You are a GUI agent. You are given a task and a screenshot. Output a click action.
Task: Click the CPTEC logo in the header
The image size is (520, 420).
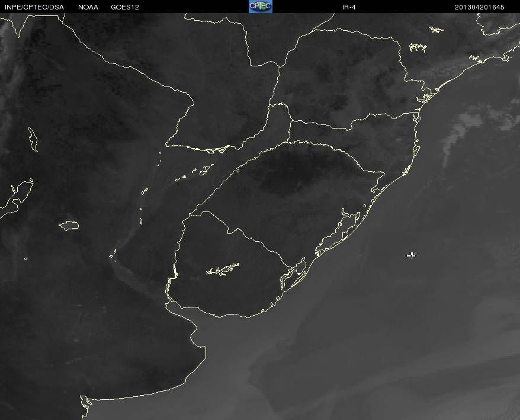click(x=261, y=7)
